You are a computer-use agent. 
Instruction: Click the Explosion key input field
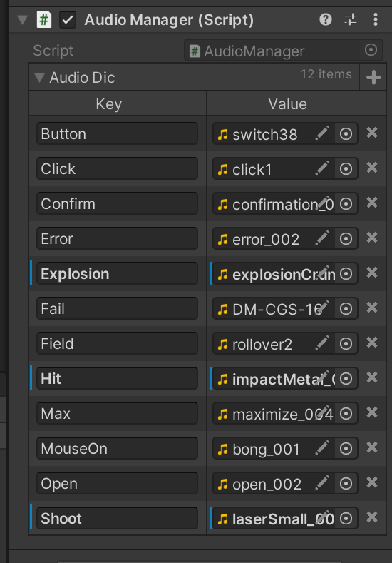click(x=118, y=274)
